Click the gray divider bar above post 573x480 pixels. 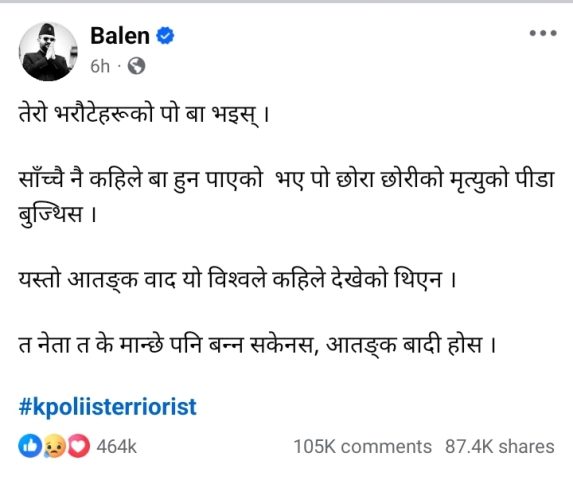click(286, 1)
